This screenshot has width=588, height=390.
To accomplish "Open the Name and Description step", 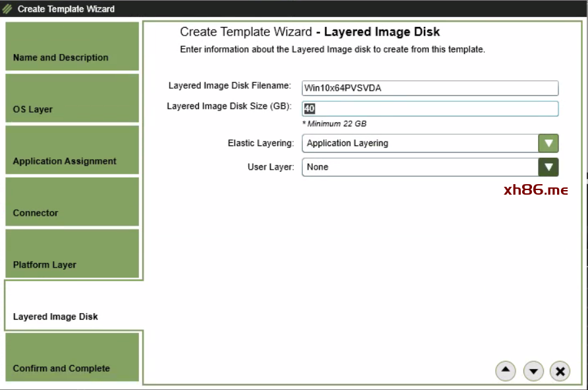I will click(x=72, y=47).
